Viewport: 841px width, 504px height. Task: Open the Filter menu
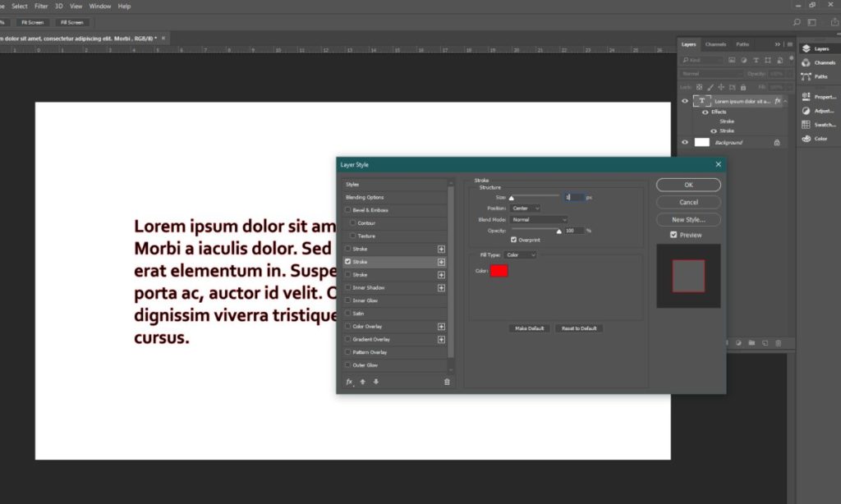click(41, 6)
